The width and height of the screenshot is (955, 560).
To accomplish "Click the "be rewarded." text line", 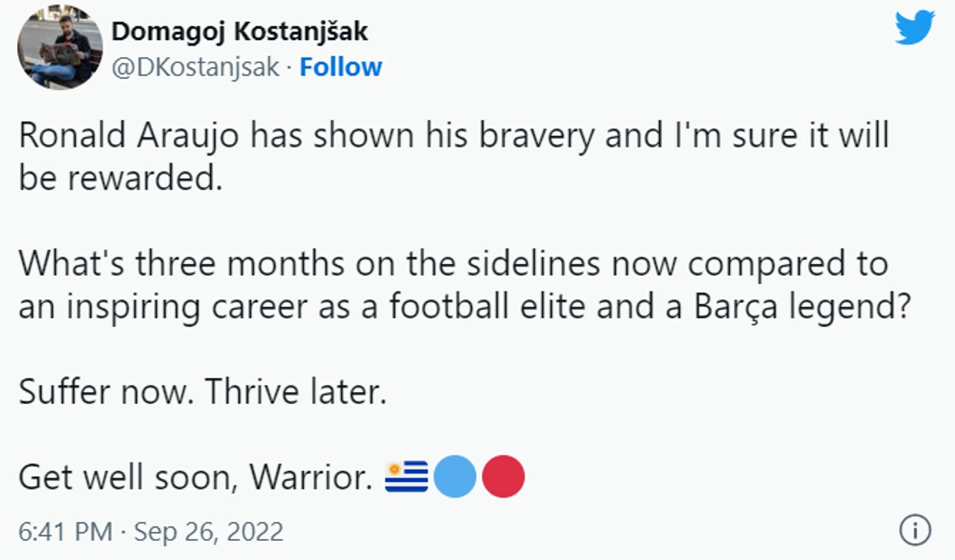I will coord(120,178).
